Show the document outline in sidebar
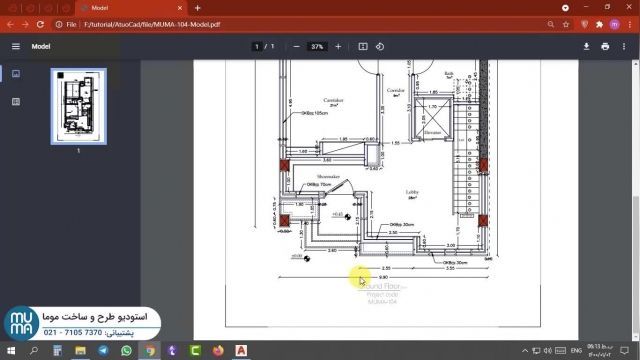The image size is (640, 360). click(x=16, y=102)
